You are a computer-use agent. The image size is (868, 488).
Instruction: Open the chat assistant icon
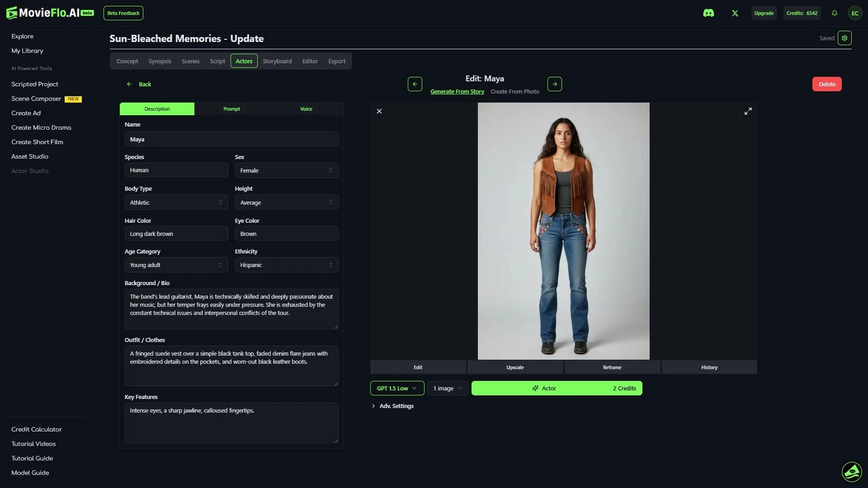point(852,472)
